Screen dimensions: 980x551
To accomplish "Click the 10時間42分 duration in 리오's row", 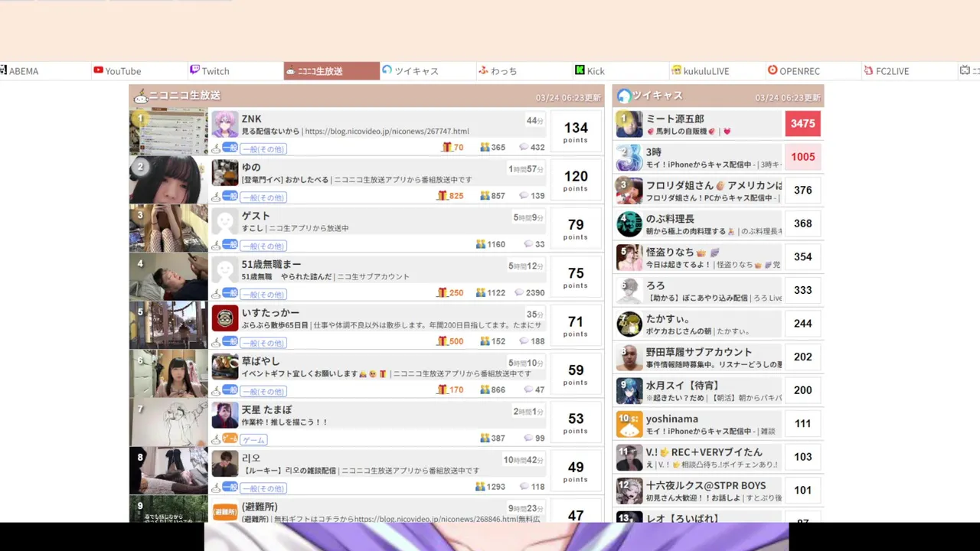I will (x=524, y=460).
